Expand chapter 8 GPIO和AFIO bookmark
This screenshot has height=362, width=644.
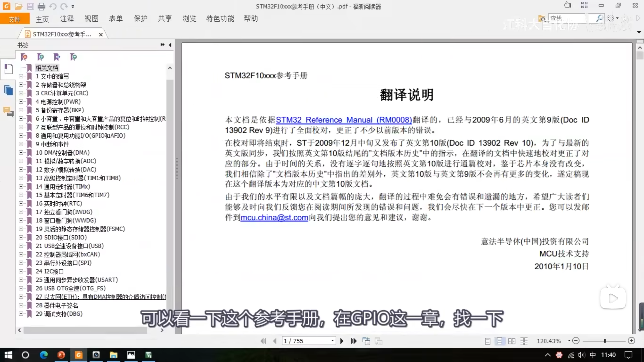click(x=21, y=135)
